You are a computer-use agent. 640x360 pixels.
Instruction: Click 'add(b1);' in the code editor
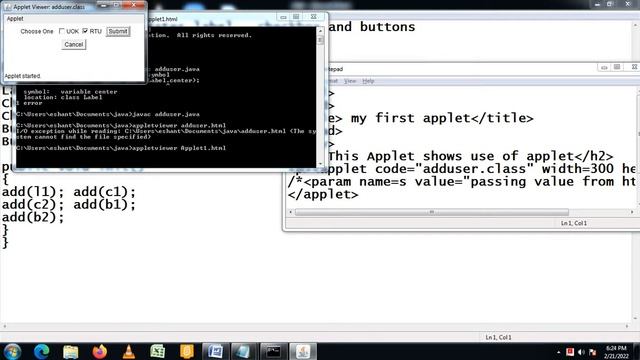click(104, 204)
